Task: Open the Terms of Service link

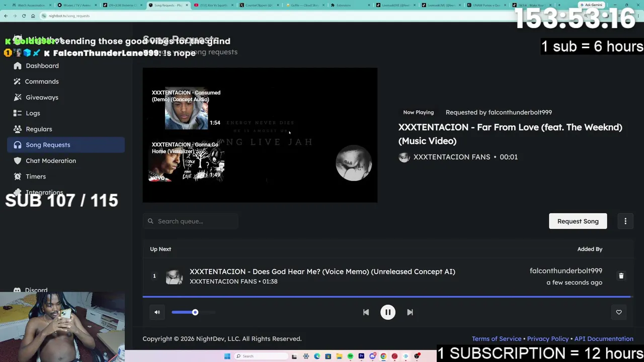Action: click(x=497, y=339)
